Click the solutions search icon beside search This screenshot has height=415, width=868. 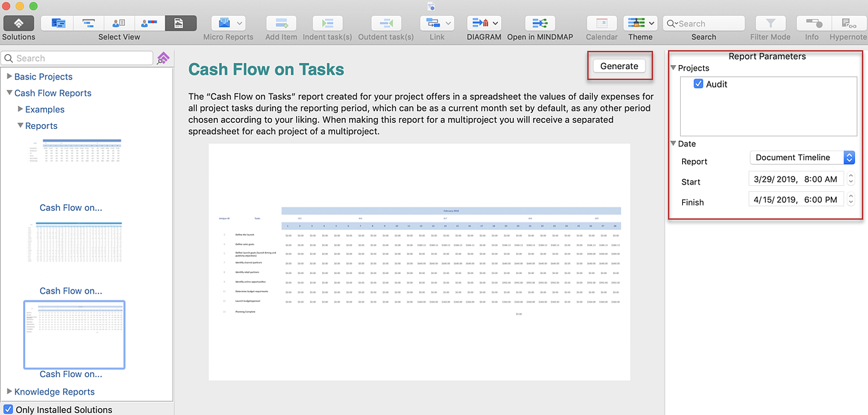(x=163, y=58)
